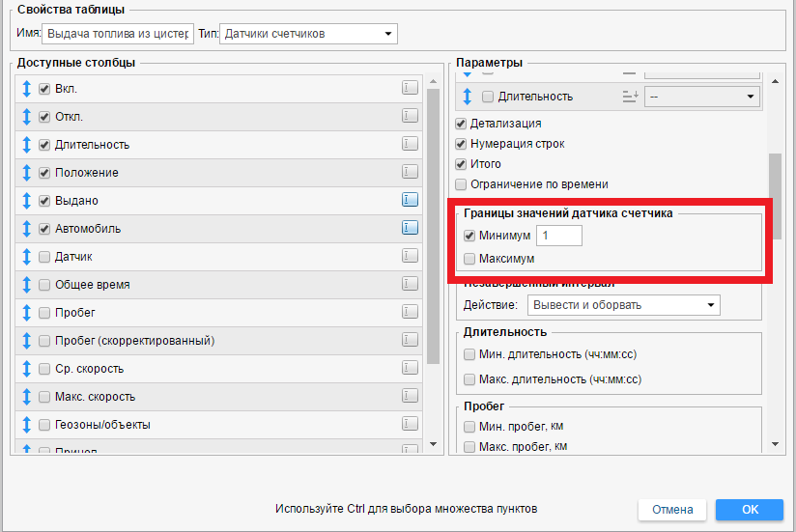Open the Длительность grouping dropdown

(x=702, y=97)
